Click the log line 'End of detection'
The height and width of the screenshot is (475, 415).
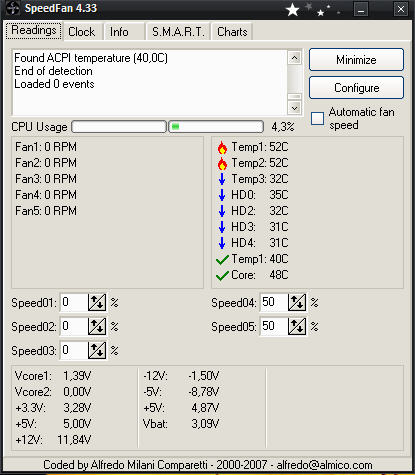pyautogui.click(x=53, y=71)
